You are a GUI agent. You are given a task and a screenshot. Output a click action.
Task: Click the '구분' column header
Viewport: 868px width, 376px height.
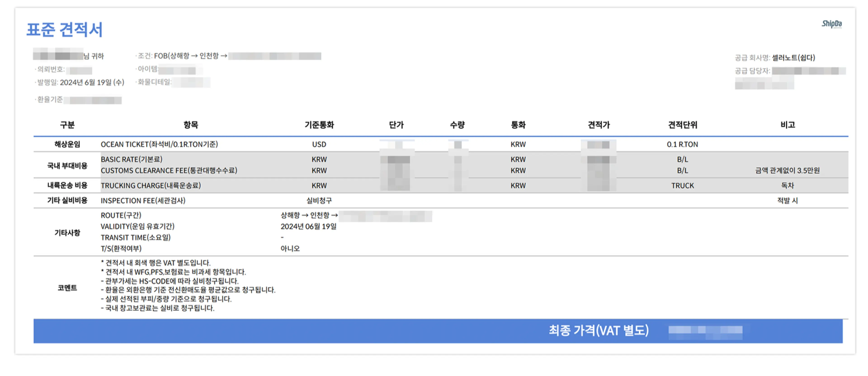67,125
